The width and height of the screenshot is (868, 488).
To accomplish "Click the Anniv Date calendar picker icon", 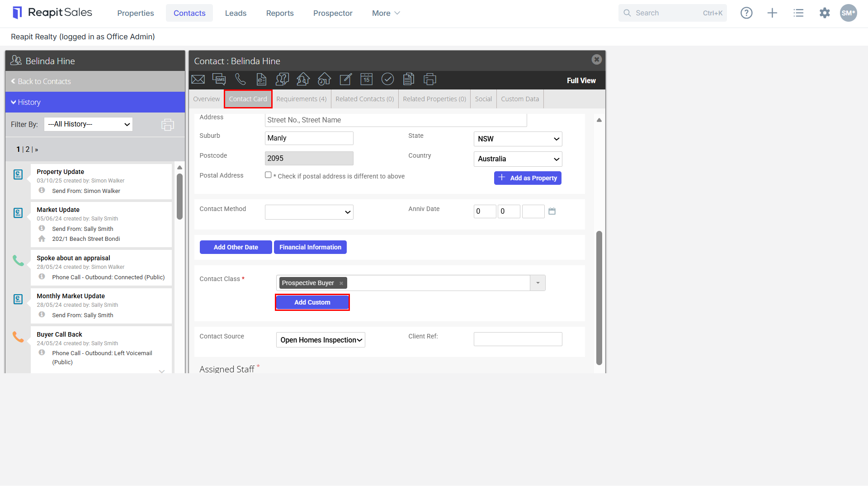I will (552, 211).
